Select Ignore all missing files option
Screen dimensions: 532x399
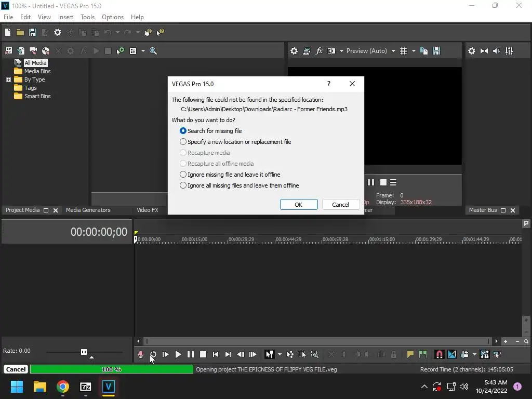pos(239,185)
